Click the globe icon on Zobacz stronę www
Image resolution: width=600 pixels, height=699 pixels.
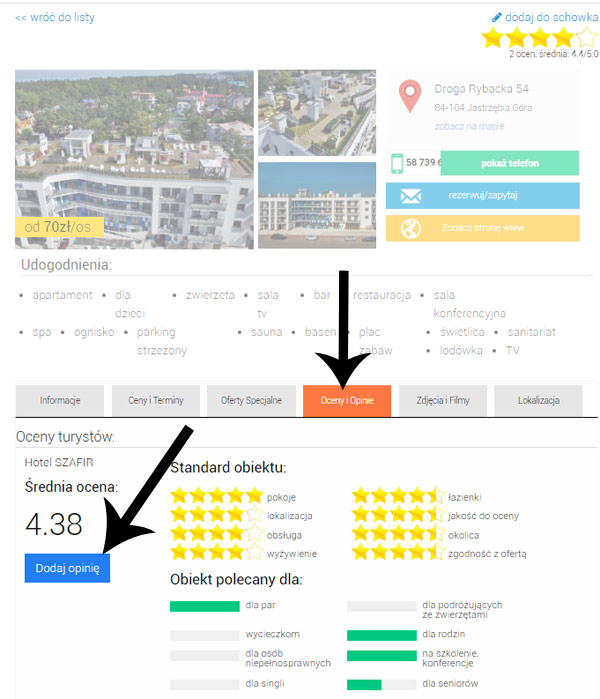(411, 228)
